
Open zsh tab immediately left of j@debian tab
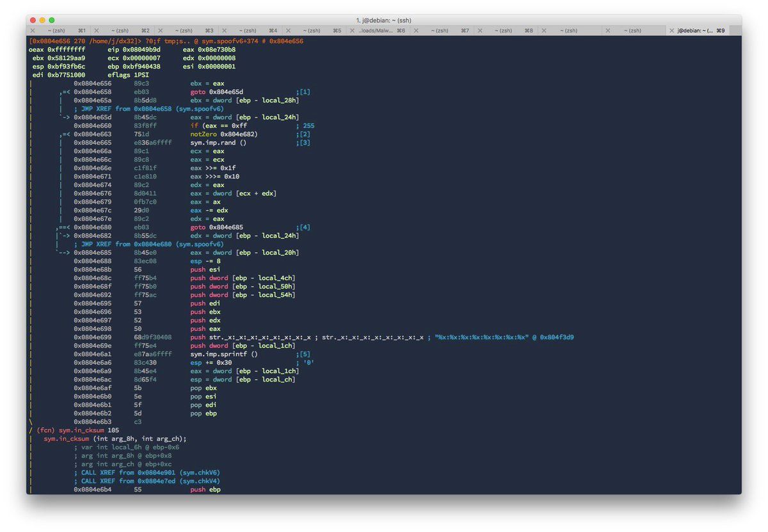633,30
